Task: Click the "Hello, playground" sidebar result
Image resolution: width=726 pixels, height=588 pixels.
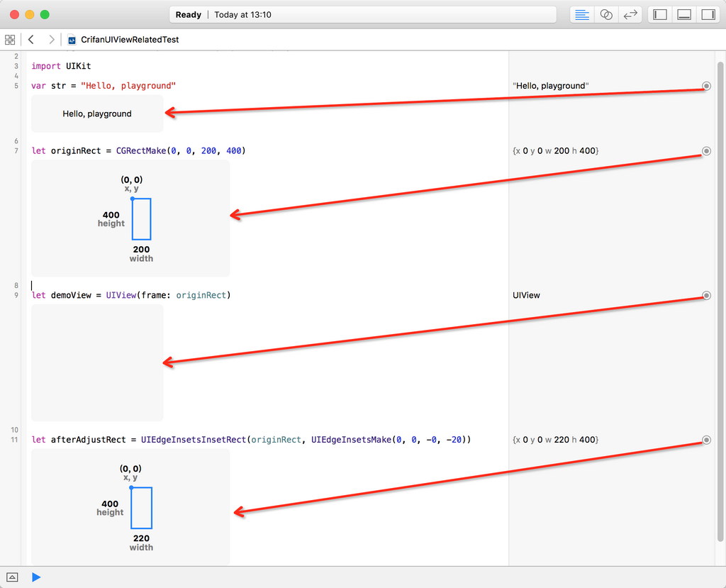Action: (550, 86)
